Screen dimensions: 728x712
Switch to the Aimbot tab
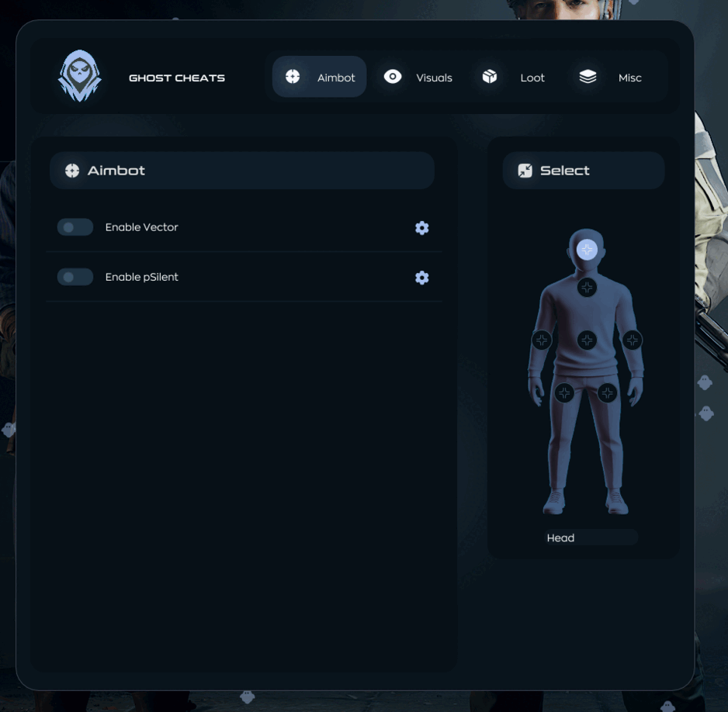(320, 77)
